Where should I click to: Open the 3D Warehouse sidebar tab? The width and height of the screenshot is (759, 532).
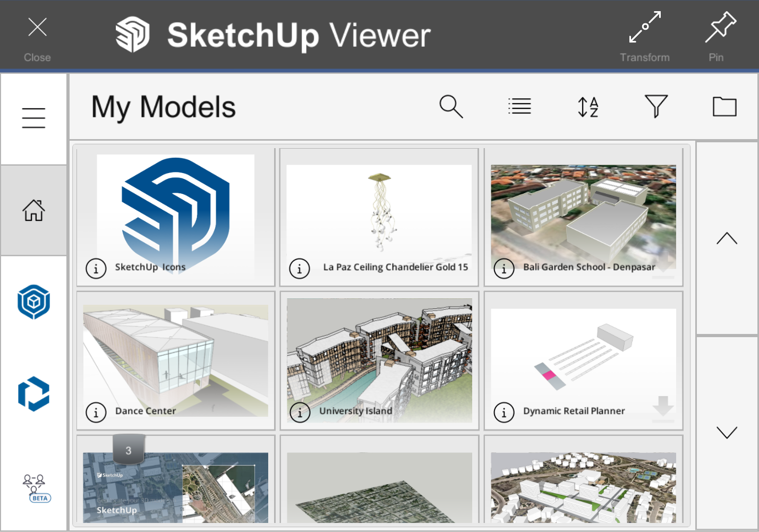[x=33, y=302]
